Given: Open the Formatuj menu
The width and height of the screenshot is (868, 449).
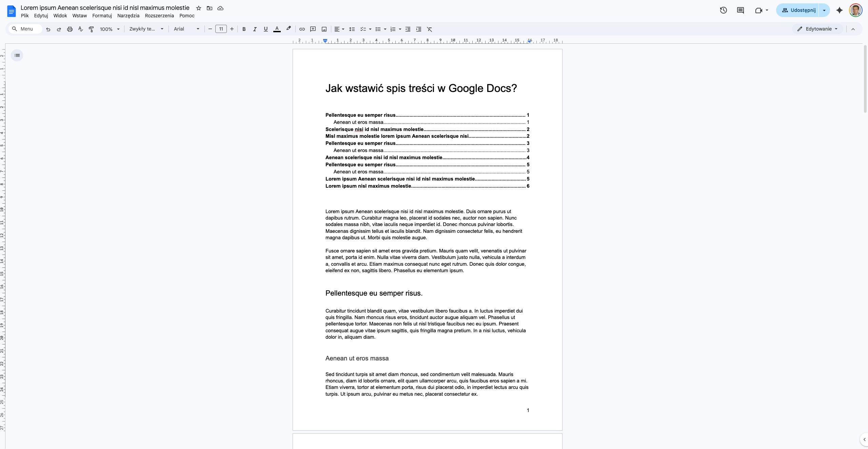Looking at the screenshot, I should (102, 16).
